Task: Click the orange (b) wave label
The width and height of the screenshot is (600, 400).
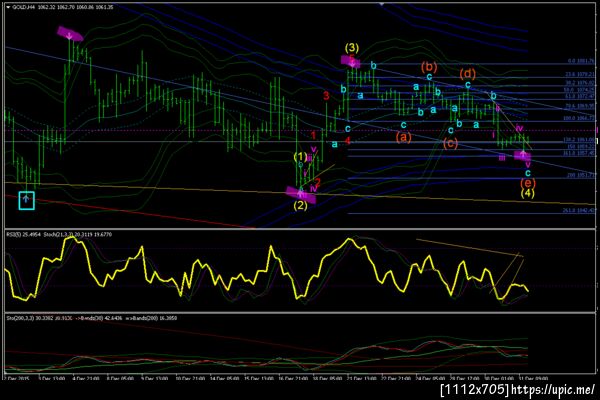Action: pyautogui.click(x=429, y=67)
